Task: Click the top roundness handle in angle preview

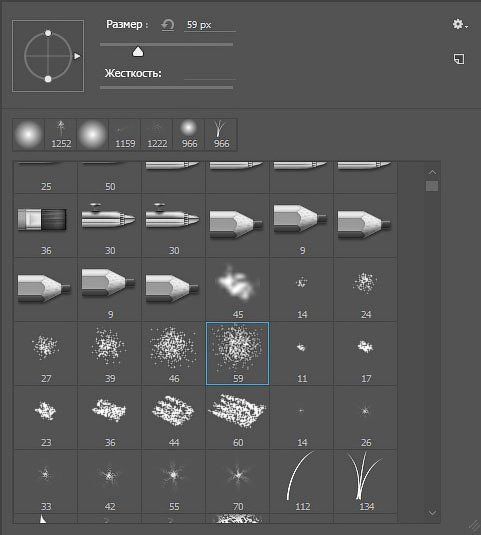Action: click(48, 33)
